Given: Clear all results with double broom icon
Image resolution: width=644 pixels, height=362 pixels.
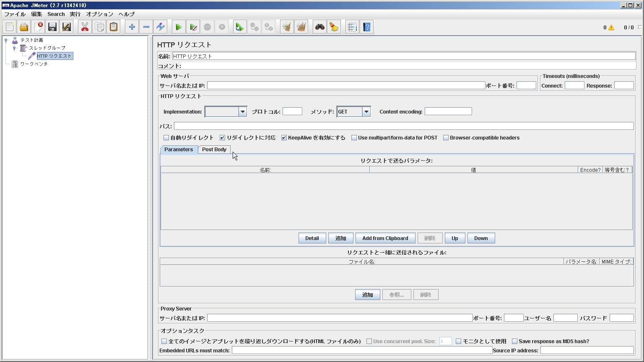Looking at the screenshot, I should (x=301, y=27).
